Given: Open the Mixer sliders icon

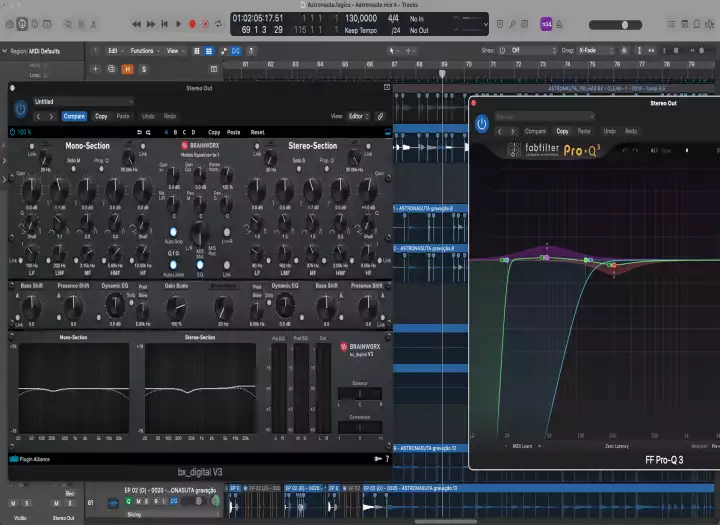Looking at the screenshot, I should [x=81, y=24].
